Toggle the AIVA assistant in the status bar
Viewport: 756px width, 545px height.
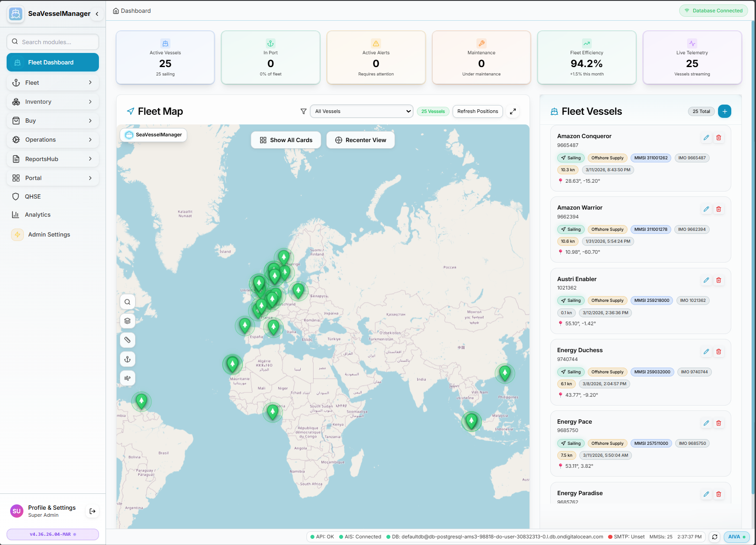[x=736, y=537]
